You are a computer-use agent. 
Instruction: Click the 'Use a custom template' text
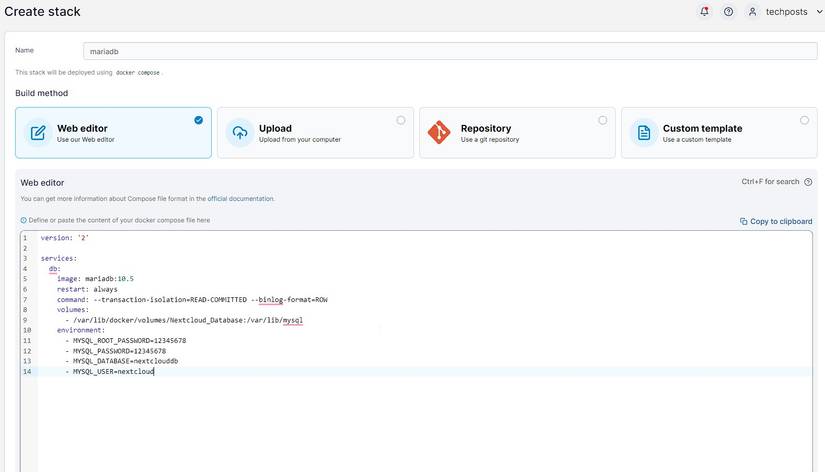[697, 139]
